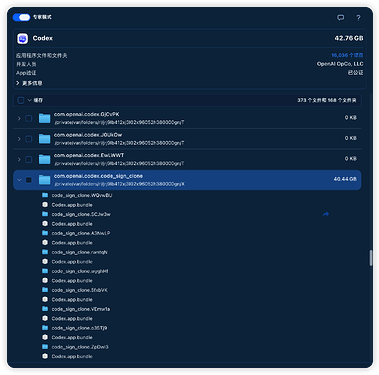Check the com.openai.codex.code_sign_clone checkbox

pos(29,180)
